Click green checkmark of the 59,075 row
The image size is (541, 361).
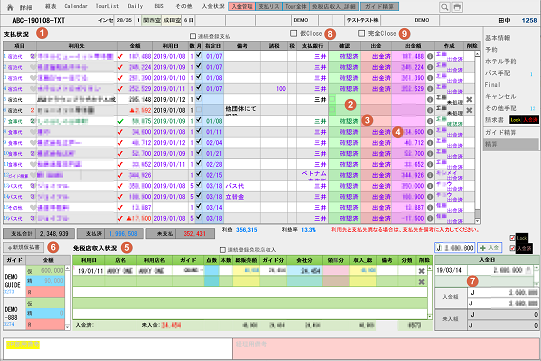point(120,121)
